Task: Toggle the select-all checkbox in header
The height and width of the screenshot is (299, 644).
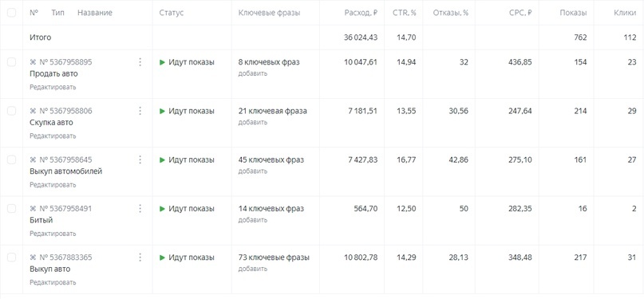Action: tap(11, 13)
